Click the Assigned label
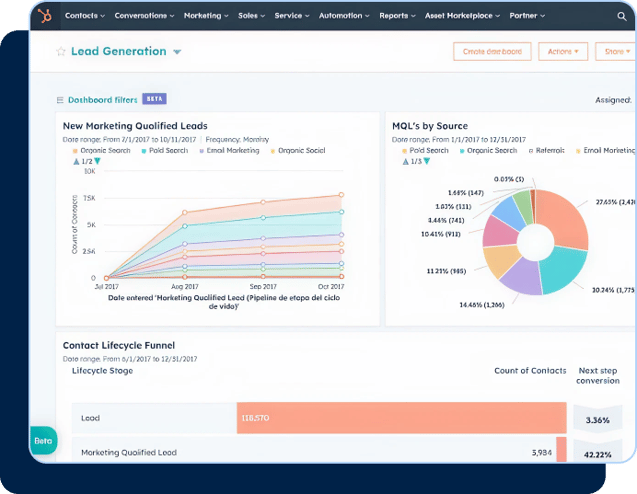The height and width of the screenshot is (494, 637). pyautogui.click(x=613, y=100)
